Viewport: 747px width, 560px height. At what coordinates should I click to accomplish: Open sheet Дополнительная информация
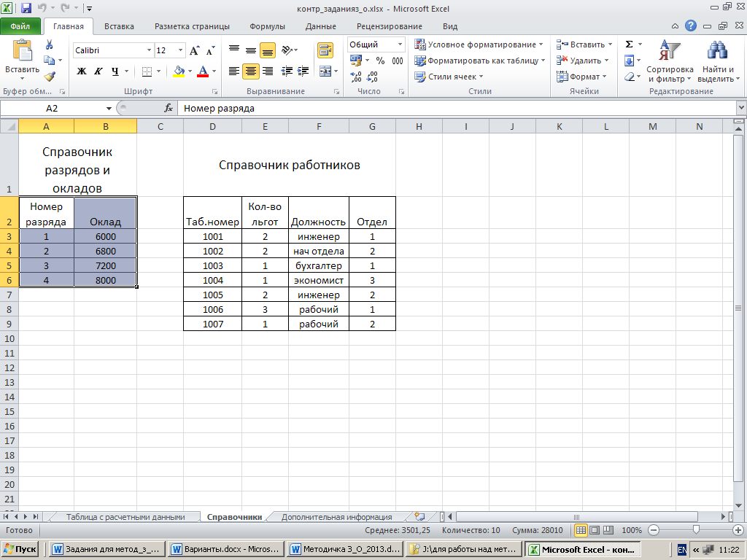[x=336, y=517]
